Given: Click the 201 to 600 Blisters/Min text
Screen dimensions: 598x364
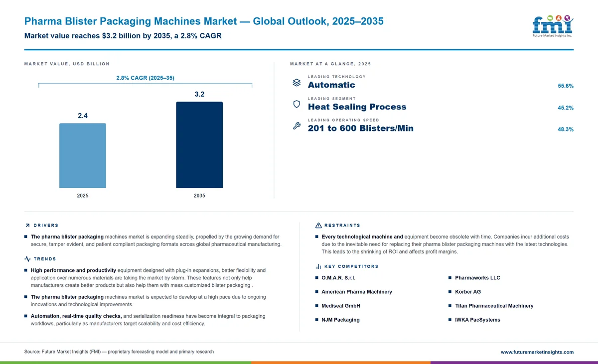Looking at the screenshot, I should (x=360, y=129).
